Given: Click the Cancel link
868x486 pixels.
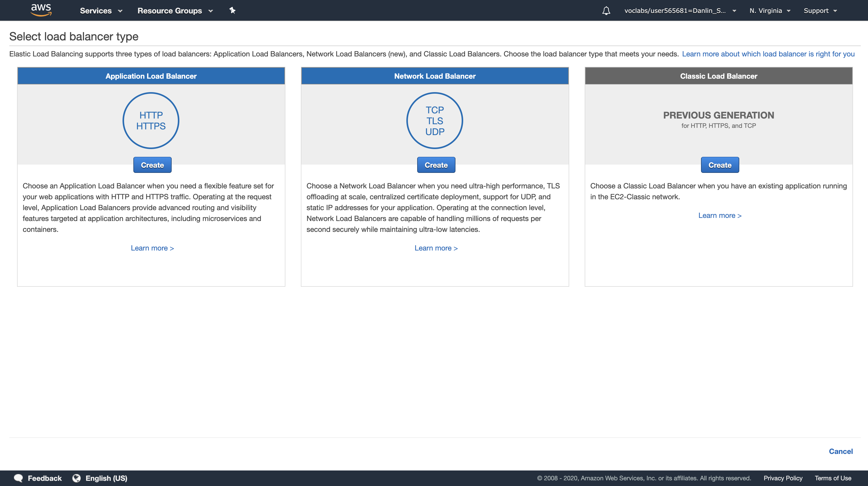Looking at the screenshot, I should pyautogui.click(x=840, y=451).
